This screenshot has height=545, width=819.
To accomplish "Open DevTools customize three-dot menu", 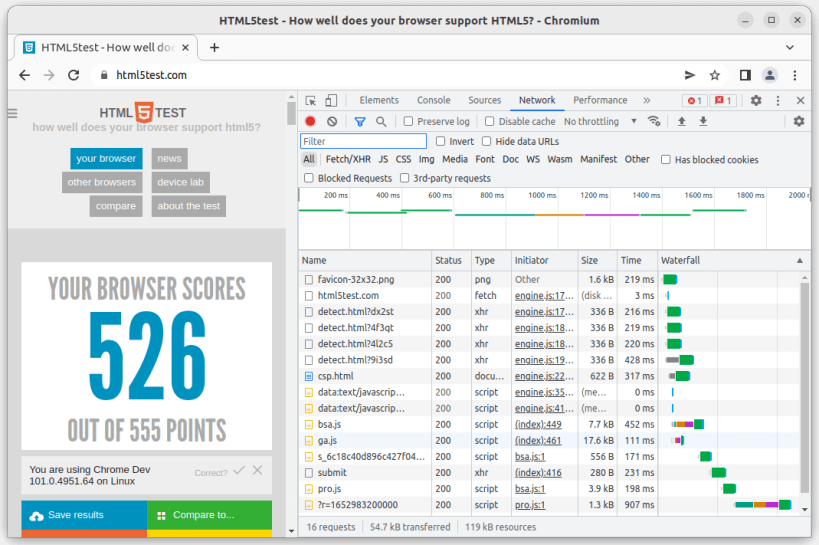I will (778, 100).
